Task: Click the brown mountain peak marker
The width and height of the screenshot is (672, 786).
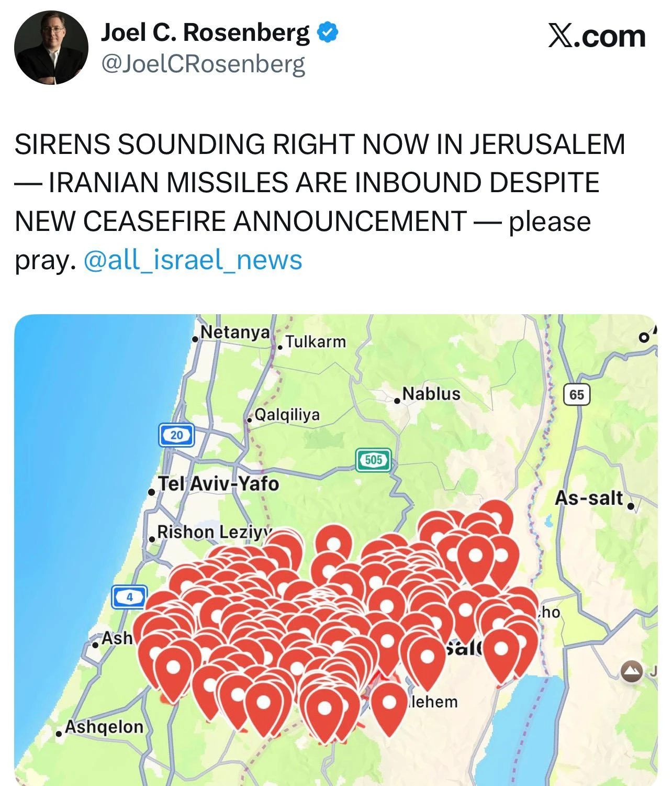Action: pos(632,670)
